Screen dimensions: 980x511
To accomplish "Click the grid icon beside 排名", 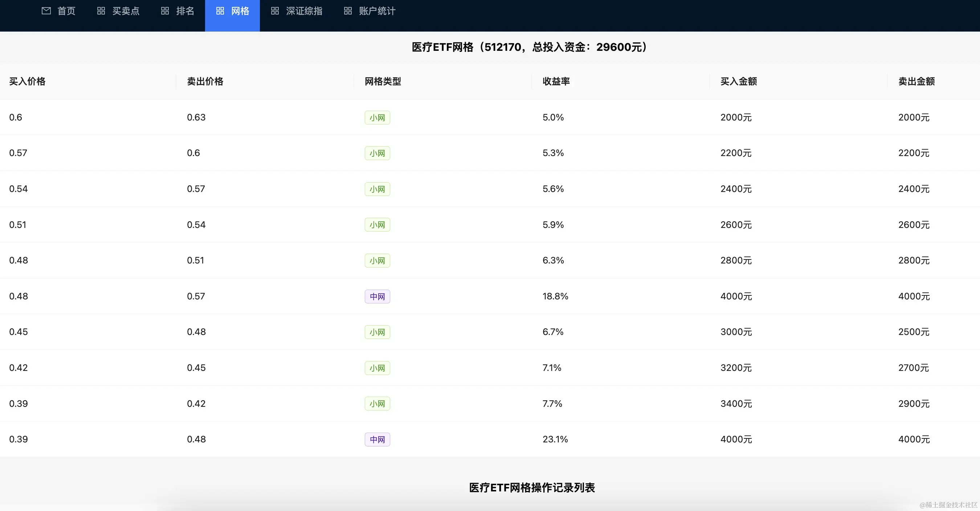I will coord(165,11).
